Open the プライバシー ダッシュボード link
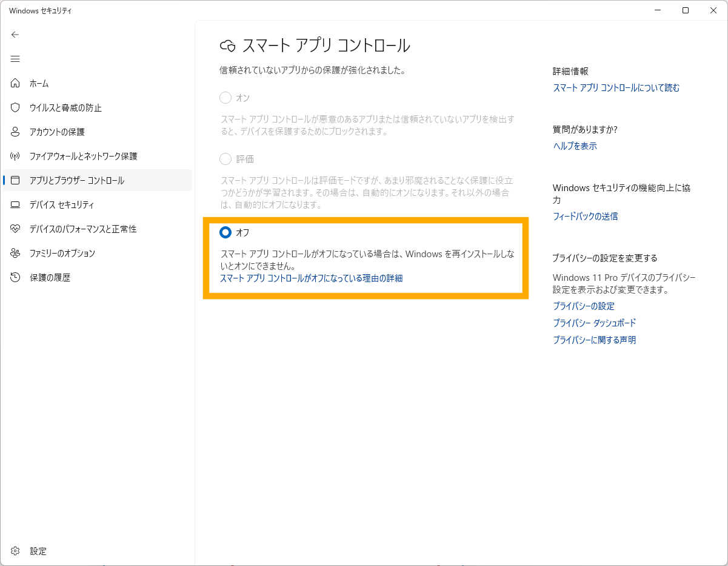Image resolution: width=728 pixels, height=566 pixels. (x=595, y=323)
